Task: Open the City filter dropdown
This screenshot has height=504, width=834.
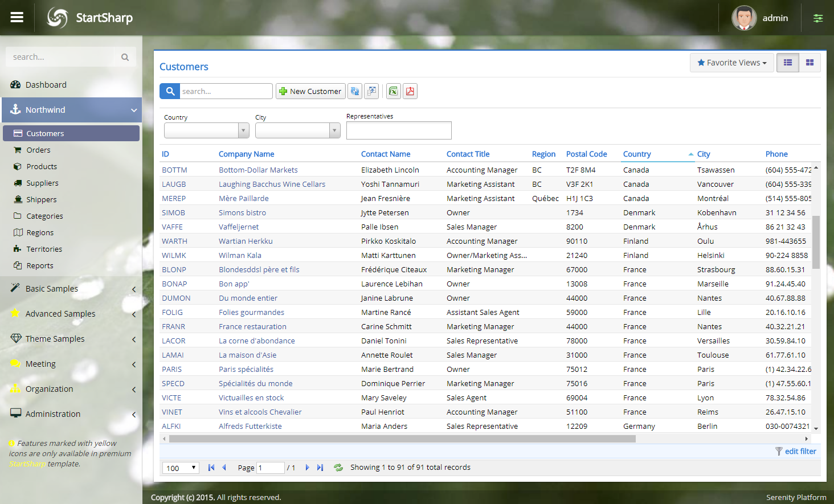Action: (x=334, y=131)
